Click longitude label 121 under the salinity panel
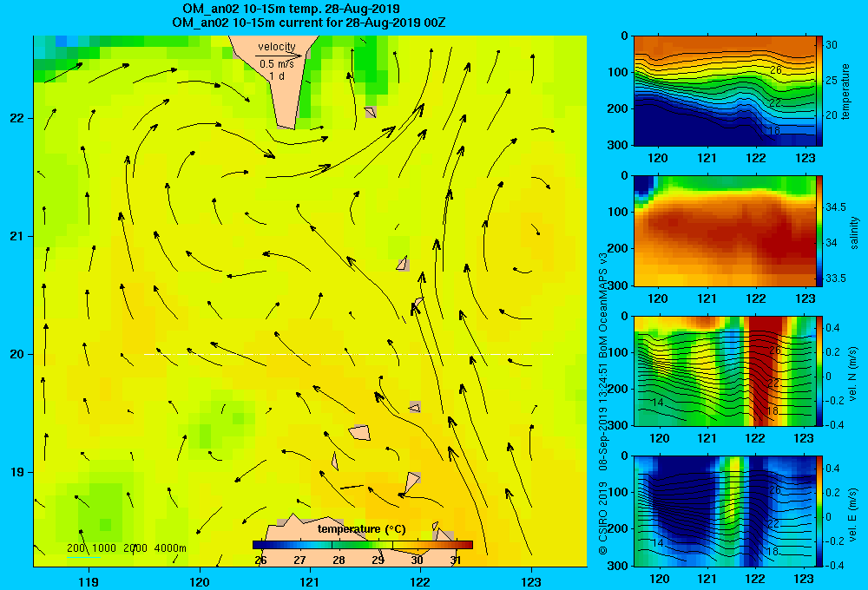Image resolution: width=868 pixels, height=590 pixels. (707, 298)
